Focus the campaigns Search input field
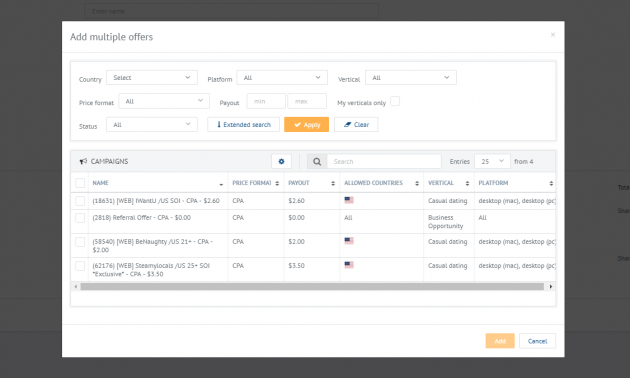The width and height of the screenshot is (630, 378). pos(384,161)
